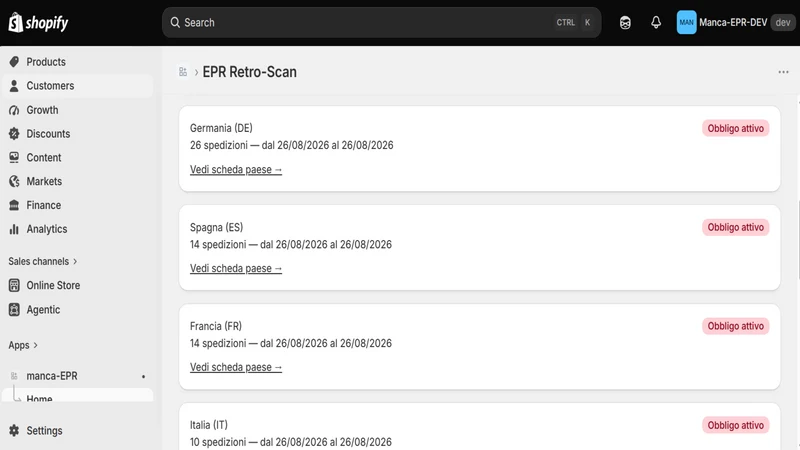Click Germania (DE) heading
800x450 pixels.
221,128
